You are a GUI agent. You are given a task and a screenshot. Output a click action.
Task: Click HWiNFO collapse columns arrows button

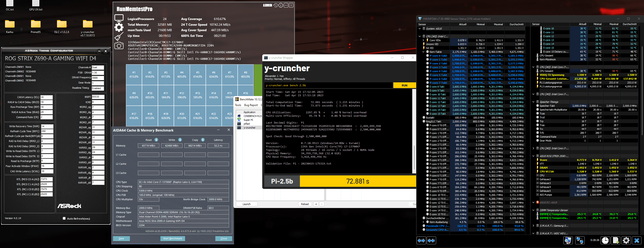pos(431,240)
